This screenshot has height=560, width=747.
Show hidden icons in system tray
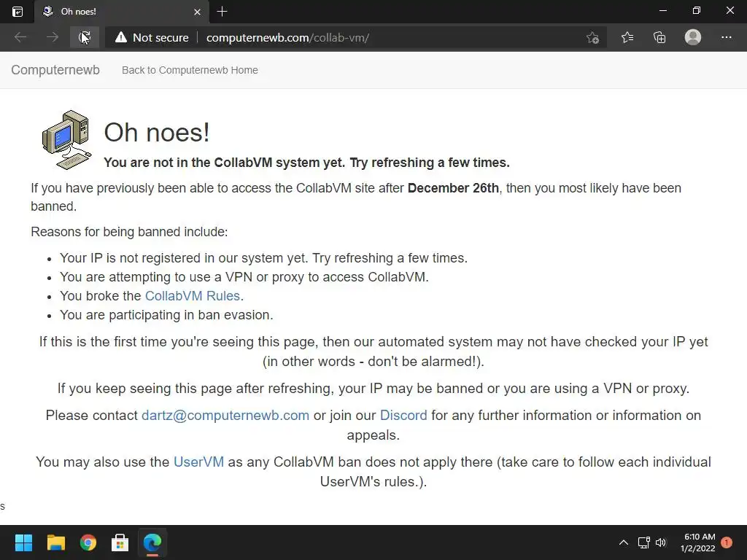pos(623,542)
